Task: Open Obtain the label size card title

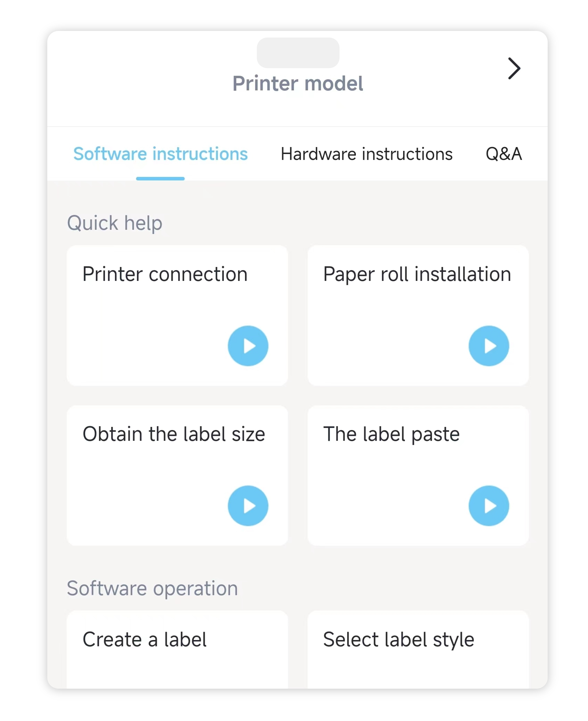Action: [x=174, y=434]
